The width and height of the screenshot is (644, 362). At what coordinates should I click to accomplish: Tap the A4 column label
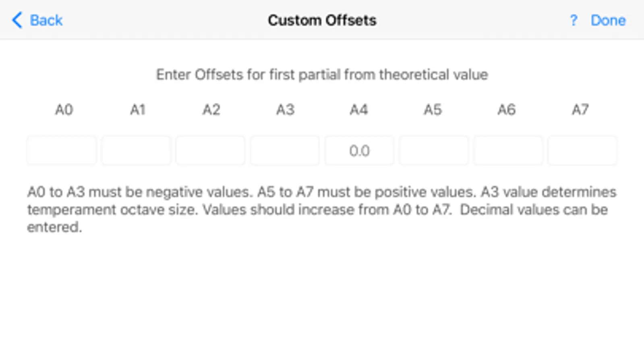(x=359, y=109)
